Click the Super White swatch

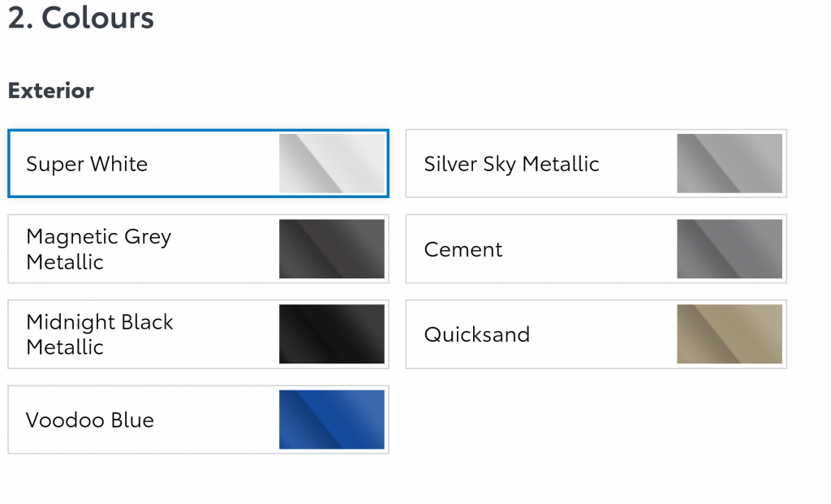click(332, 163)
